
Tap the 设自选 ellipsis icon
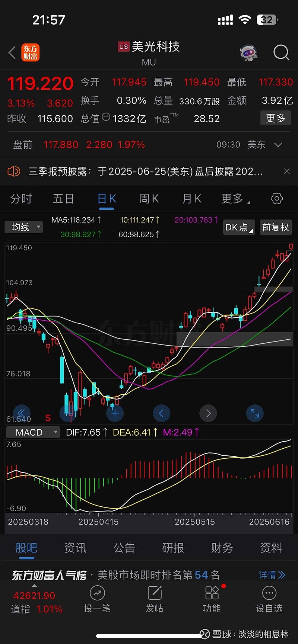269,593
